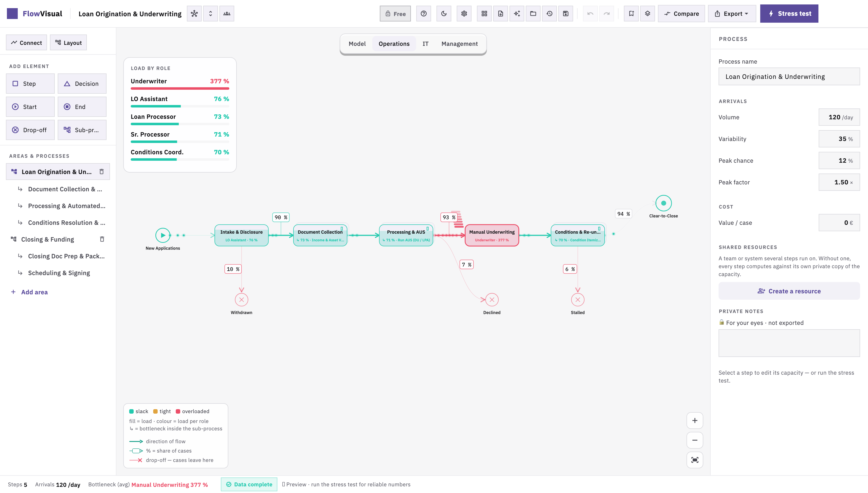Image resolution: width=868 pixels, height=493 pixels.
Task: Click Add area link
Action: point(29,292)
